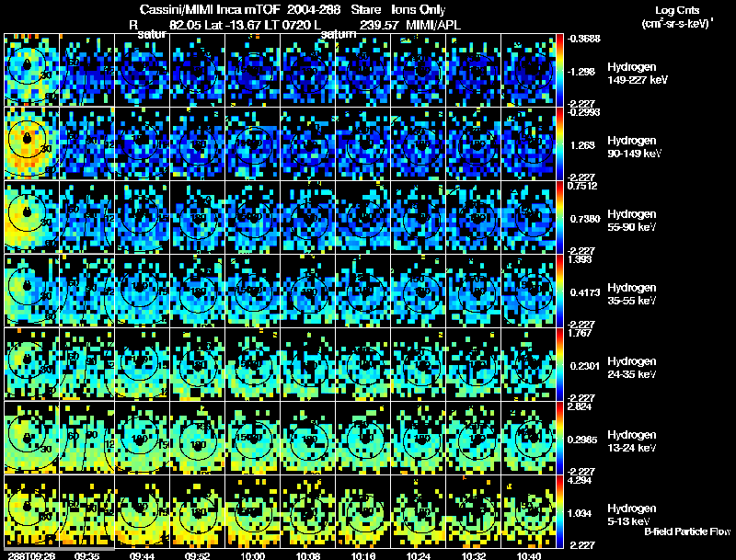Click the Hydrogen 149-227 keV row label

(x=638, y=74)
